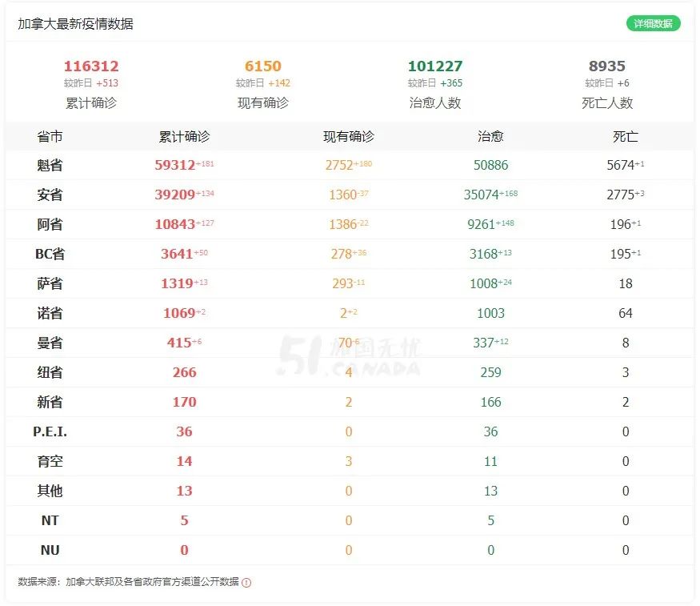Viewport: 700px width, 606px height.
Task: Select the 魁省 row name
Action: (50, 165)
